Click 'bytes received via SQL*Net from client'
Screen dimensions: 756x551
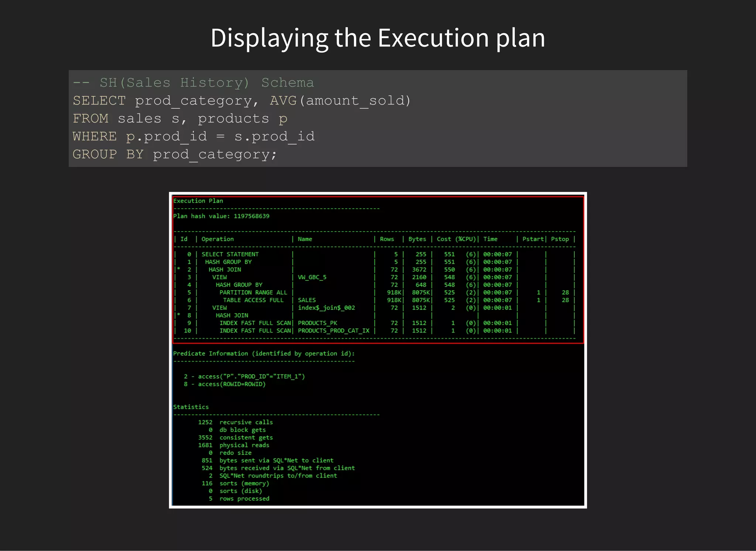point(287,468)
